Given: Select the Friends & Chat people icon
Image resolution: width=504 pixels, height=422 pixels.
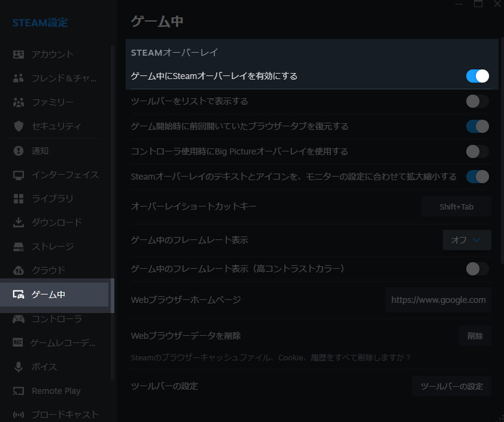Looking at the screenshot, I should tap(19, 78).
